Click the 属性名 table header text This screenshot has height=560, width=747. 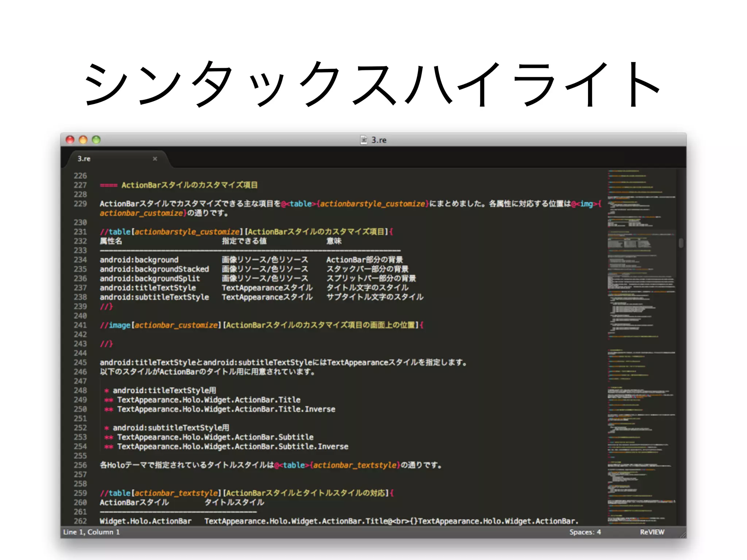(111, 241)
